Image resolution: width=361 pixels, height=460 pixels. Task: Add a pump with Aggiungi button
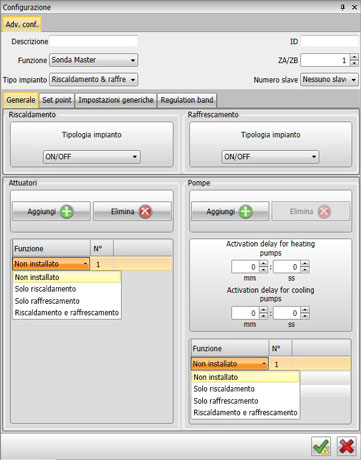coord(230,211)
